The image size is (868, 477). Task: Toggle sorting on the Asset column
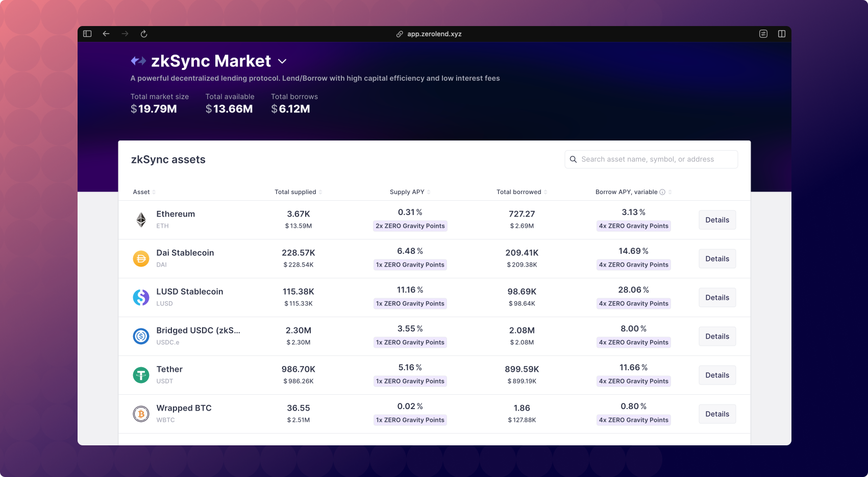pyautogui.click(x=154, y=192)
